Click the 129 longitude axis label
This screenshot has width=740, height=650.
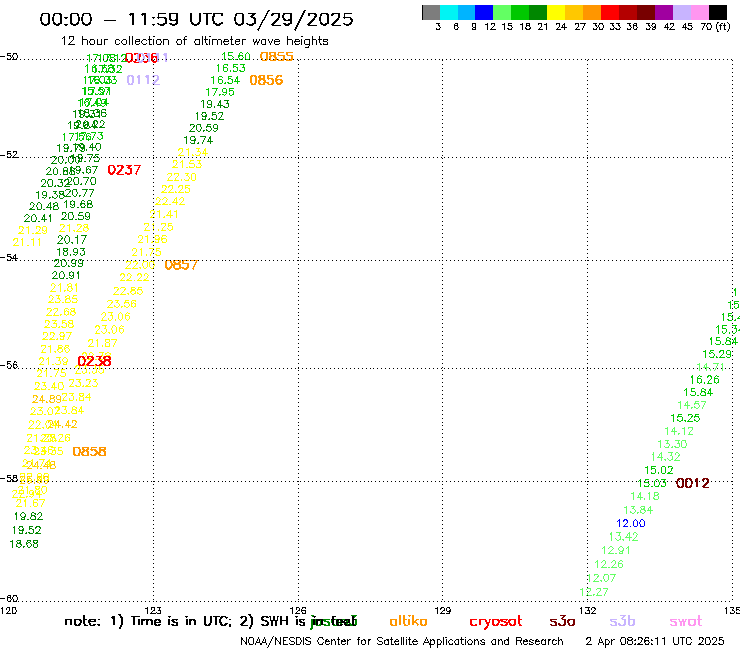click(x=443, y=610)
